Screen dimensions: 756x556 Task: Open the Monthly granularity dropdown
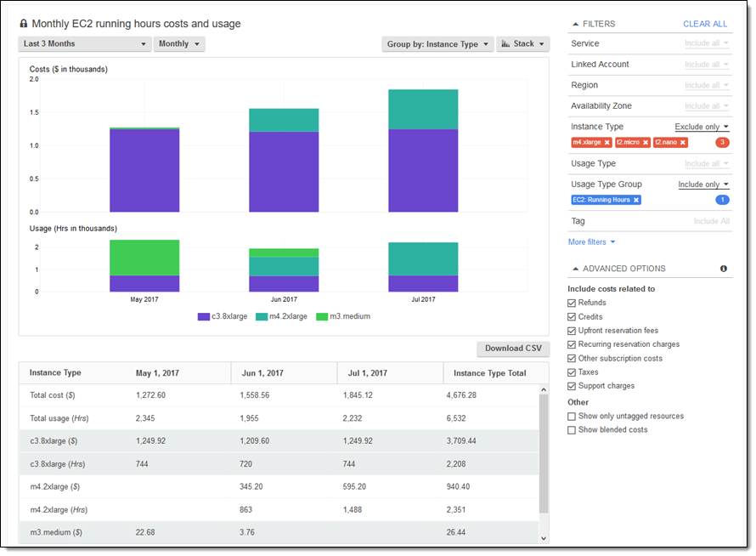tap(179, 44)
